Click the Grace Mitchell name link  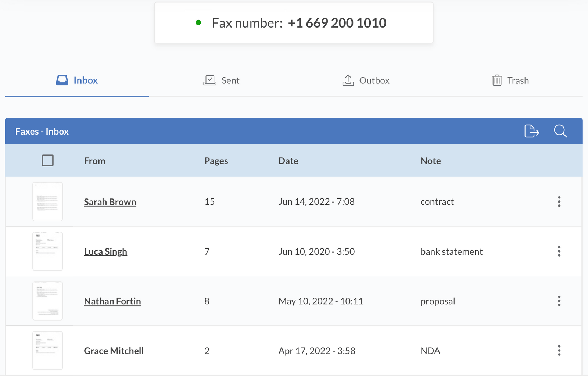click(114, 351)
